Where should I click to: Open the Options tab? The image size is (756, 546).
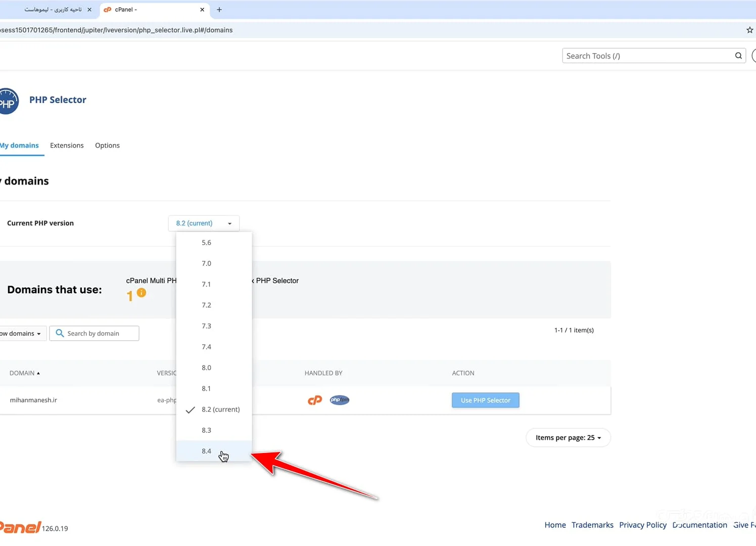[107, 146]
